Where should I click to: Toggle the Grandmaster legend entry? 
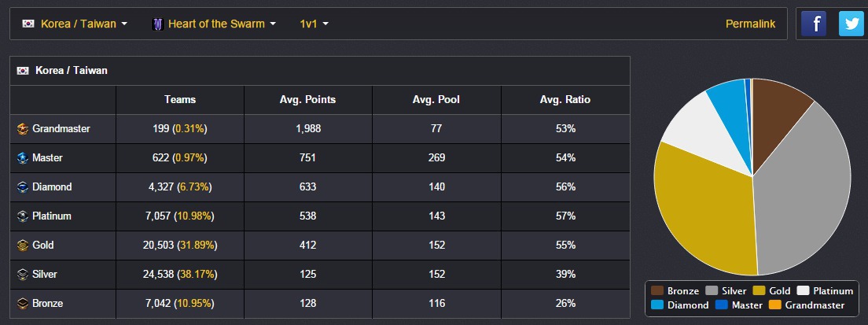click(809, 305)
